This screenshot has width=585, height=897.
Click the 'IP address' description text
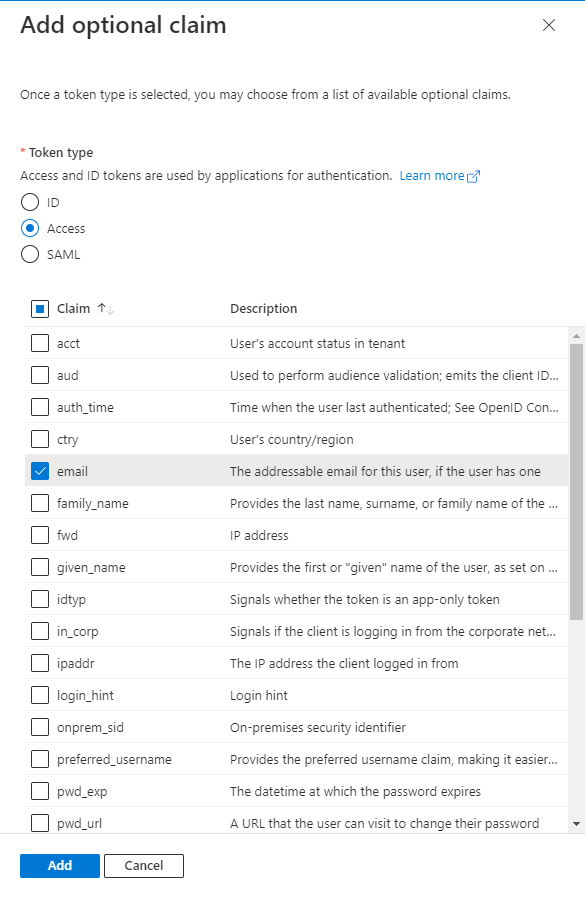(259, 536)
